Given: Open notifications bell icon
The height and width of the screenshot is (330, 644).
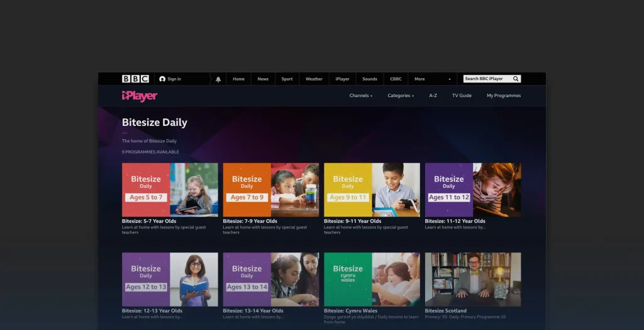Looking at the screenshot, I should (x=218, y=79).
